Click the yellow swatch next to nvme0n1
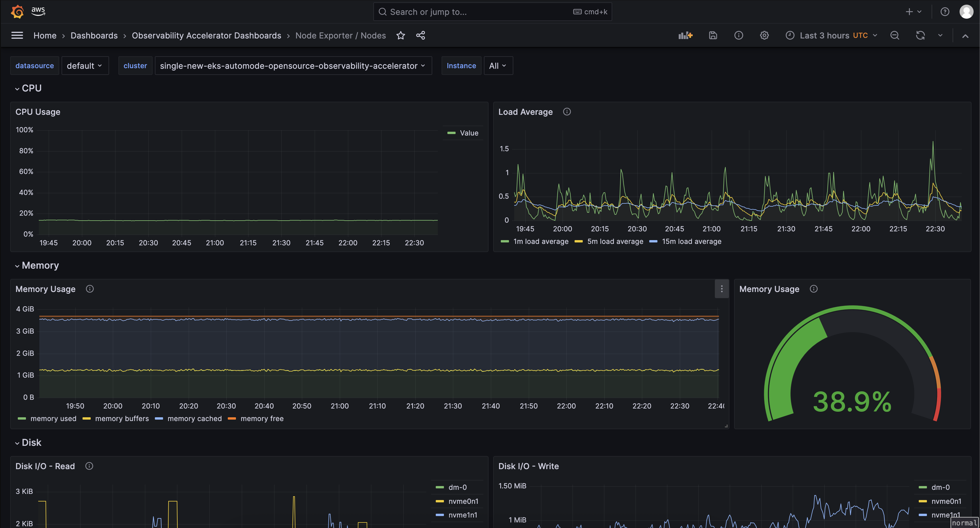 tap(440, 501)
